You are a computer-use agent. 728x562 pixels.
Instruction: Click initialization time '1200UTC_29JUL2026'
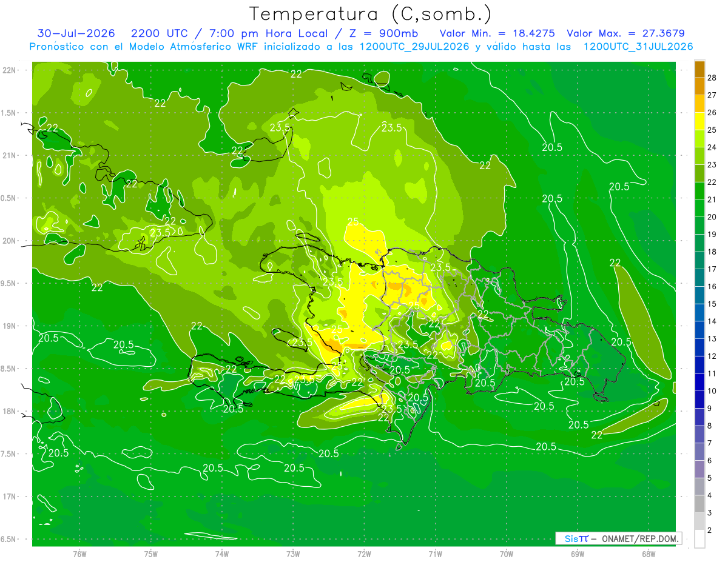tap(414, 47)
